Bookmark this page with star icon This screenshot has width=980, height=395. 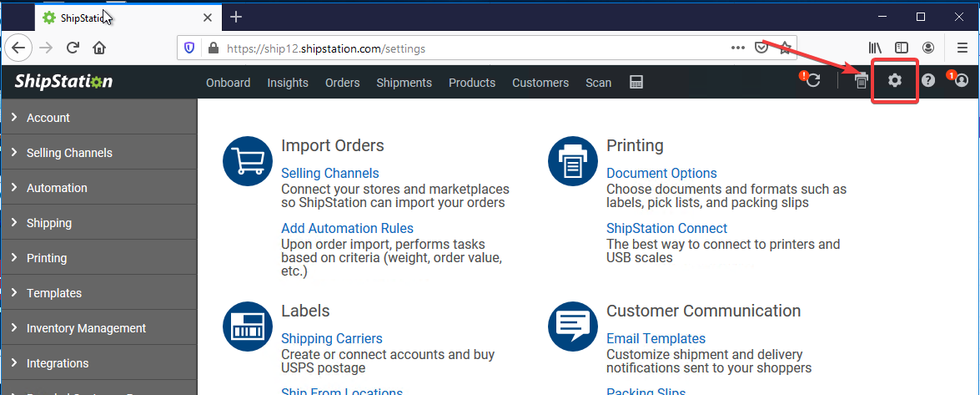pyautogui.click(x=786, y=48)
